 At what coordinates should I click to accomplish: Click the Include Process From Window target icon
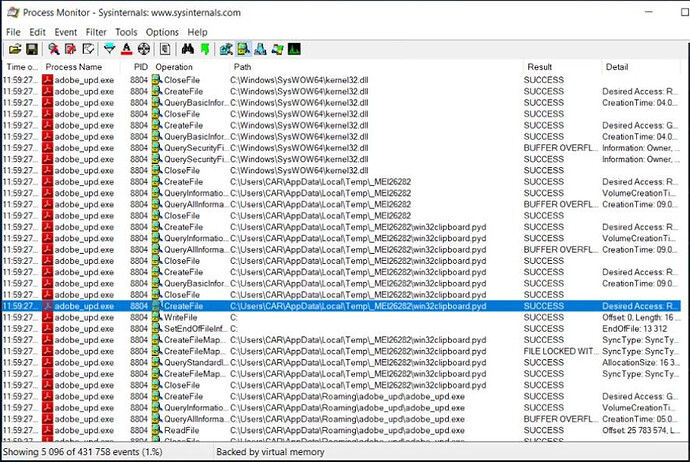[x=145, y=49]
